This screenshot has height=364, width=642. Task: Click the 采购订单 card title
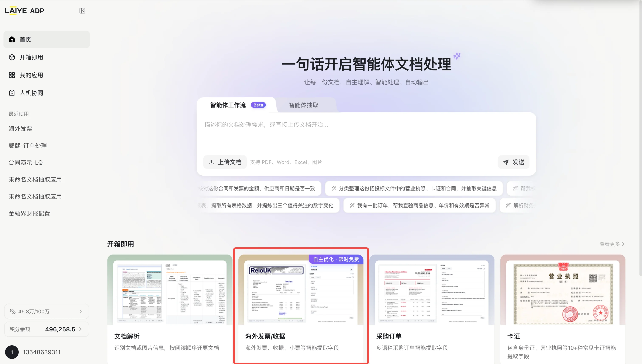click(x=389, y=336)
